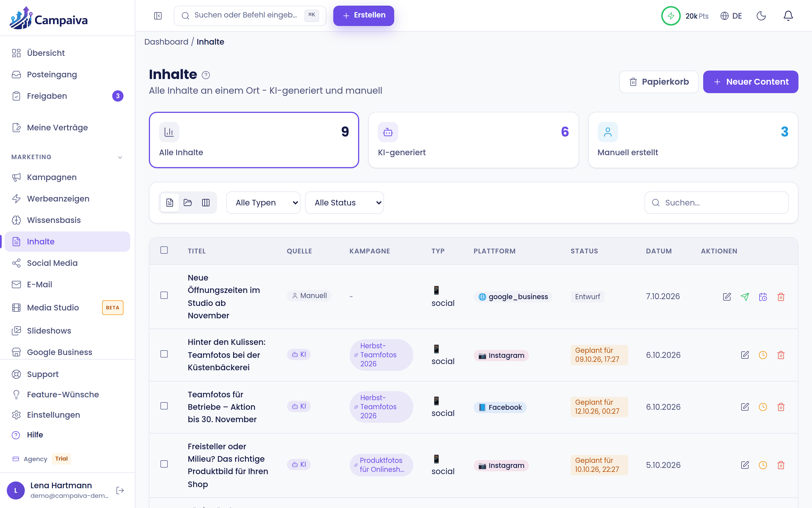Open Wissensbasis in the sidebar
The width and height of the screenshot is (812, 508).
pyautogui.click(x=67, y=220)
